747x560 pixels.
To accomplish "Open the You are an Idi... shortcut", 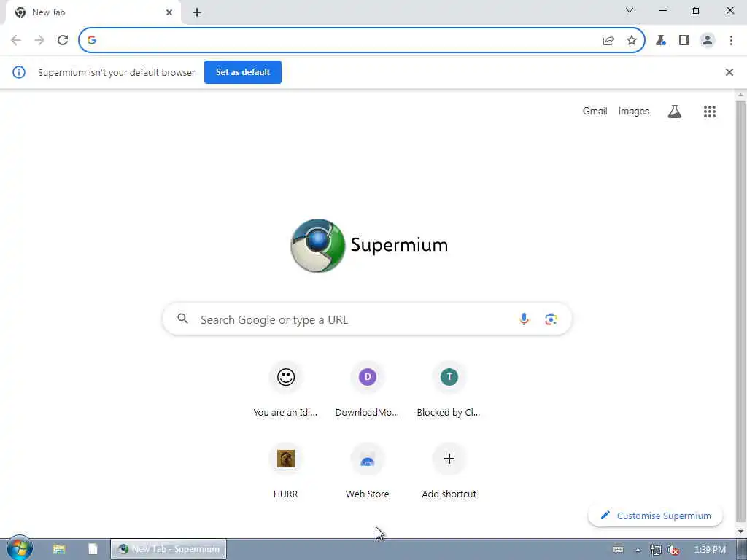I will tap(286, 389).
